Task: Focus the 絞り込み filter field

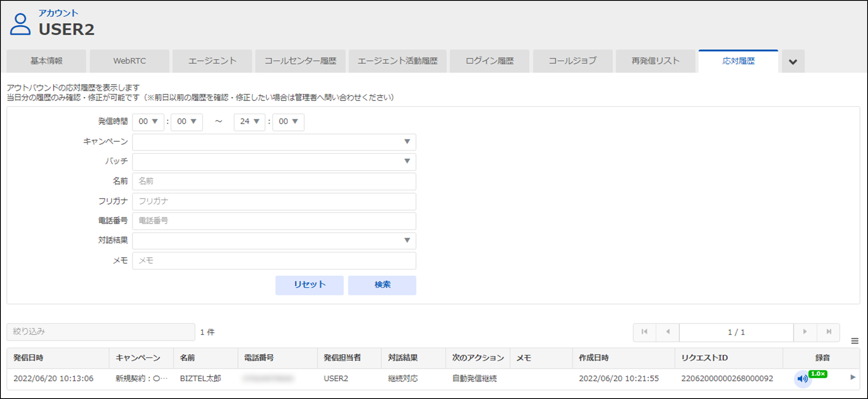Action: 101,332
